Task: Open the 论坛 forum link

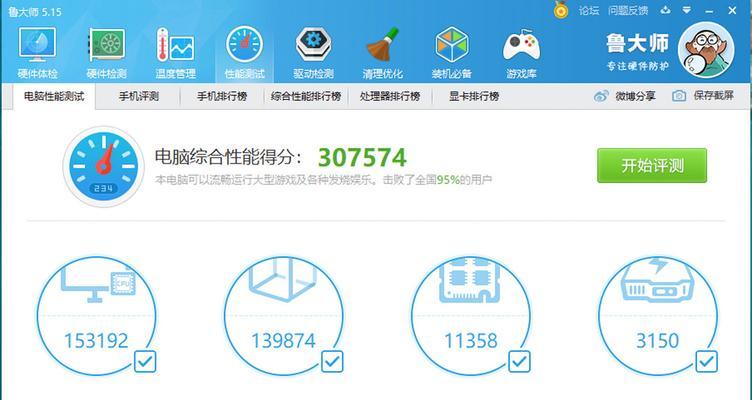Action: click(x=588, y=10)
